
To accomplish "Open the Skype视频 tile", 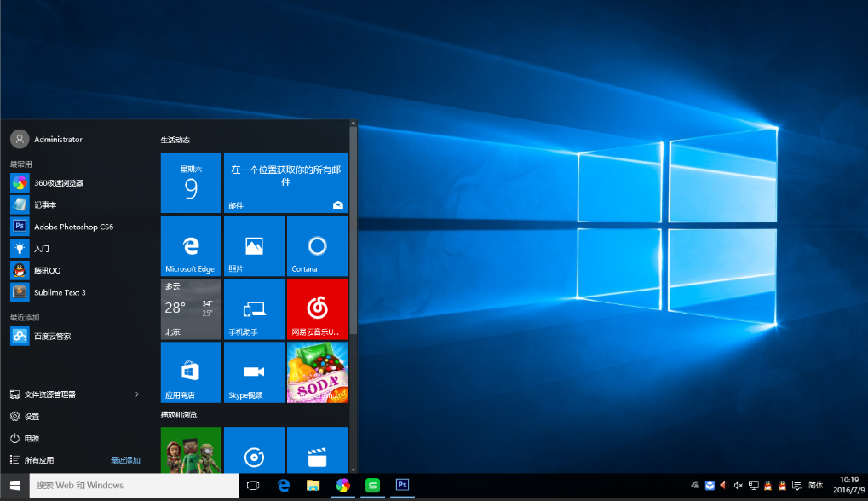I will point(254,372).
